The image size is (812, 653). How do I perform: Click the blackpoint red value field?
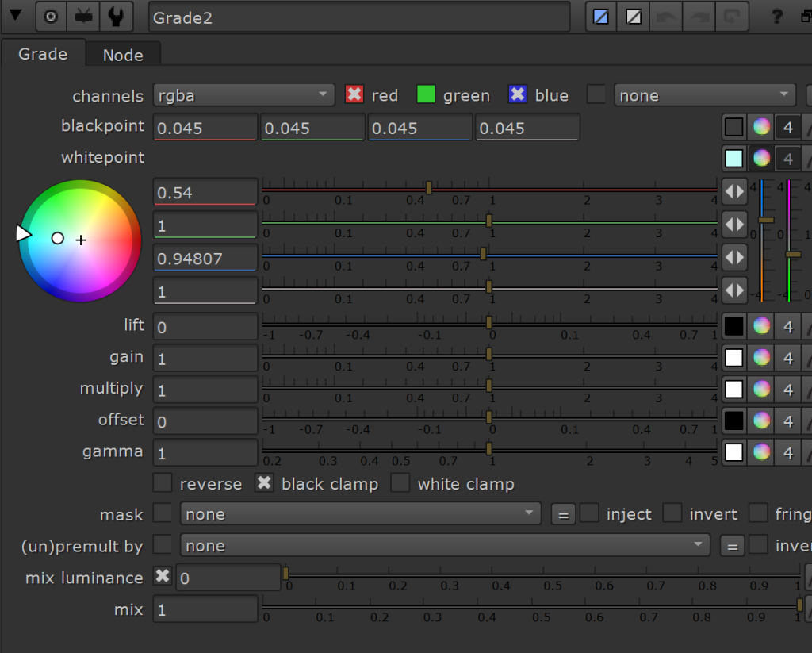point(205,128)
